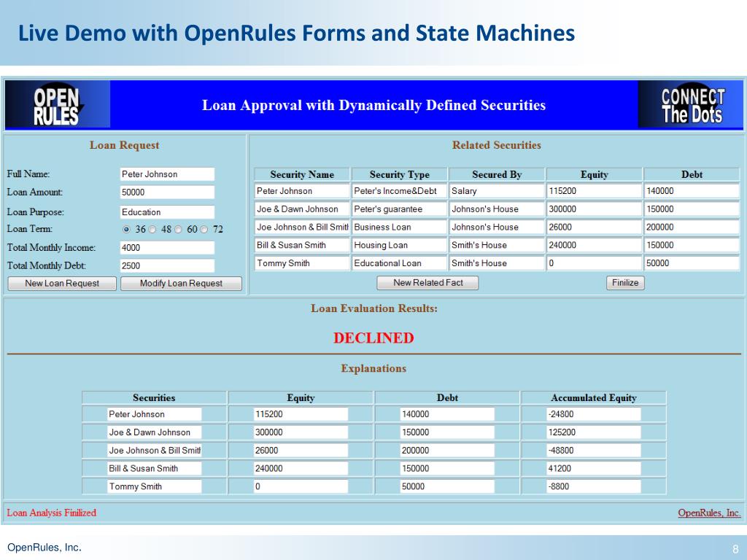The width and height of the screenshot is (747, 560).
Task: Click Explanations Securities field 'Peter Johnson'
Action: pyautogui.click(x=155, y=414)
